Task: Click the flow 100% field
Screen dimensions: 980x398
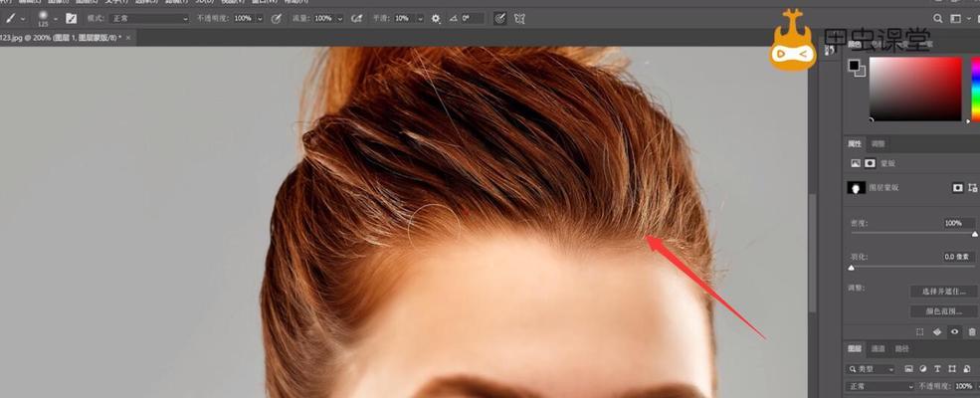Action: coord(323,19)
